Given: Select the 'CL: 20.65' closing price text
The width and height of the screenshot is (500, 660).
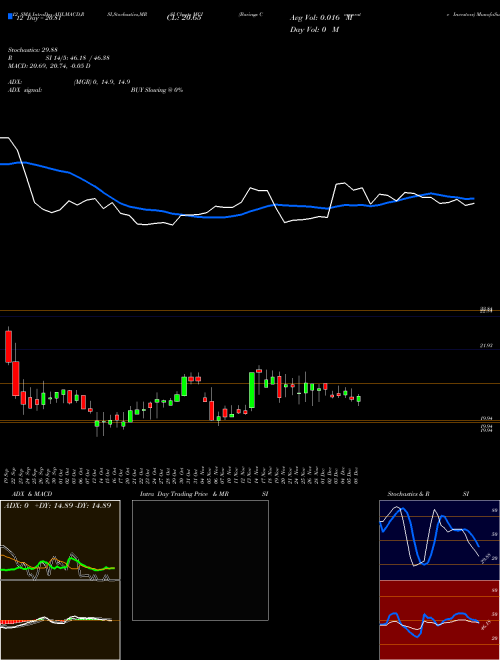Looking at the screenshot, I should pyautogui.click(x=184, y=18).
